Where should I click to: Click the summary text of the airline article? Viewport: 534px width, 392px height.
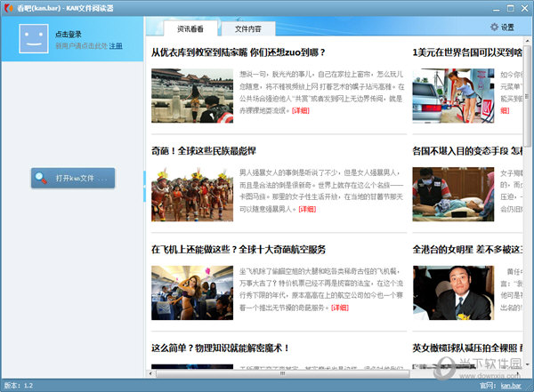point(320,290)
